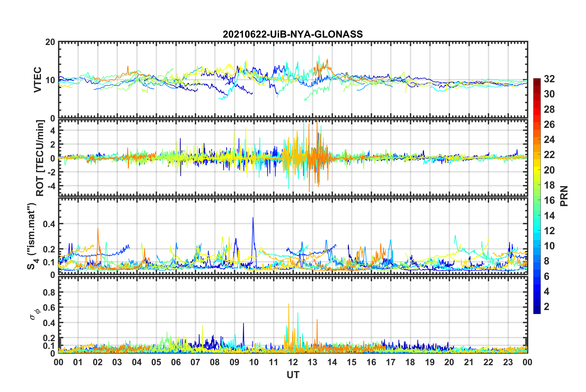This screenshot has width=586, height=392.
Task: Click inside the ROT plot panel
Action: pos(293,158)
